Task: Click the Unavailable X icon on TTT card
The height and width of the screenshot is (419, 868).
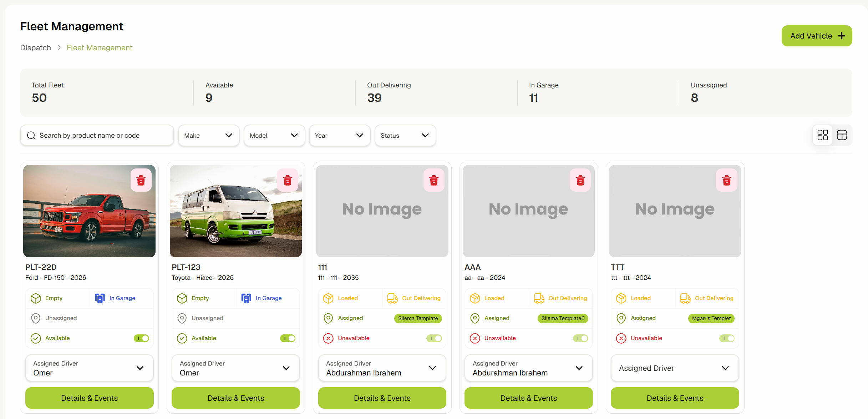Action: 621,338
